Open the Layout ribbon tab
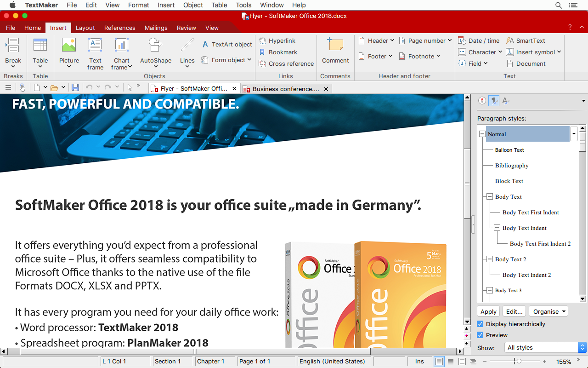 85,28
